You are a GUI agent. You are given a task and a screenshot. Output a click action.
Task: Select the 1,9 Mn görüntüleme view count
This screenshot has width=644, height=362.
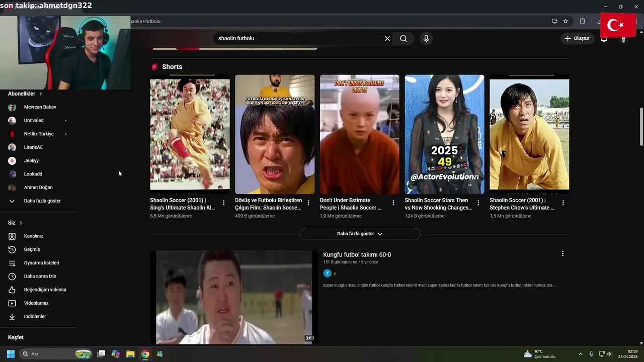tap(341, 216)
